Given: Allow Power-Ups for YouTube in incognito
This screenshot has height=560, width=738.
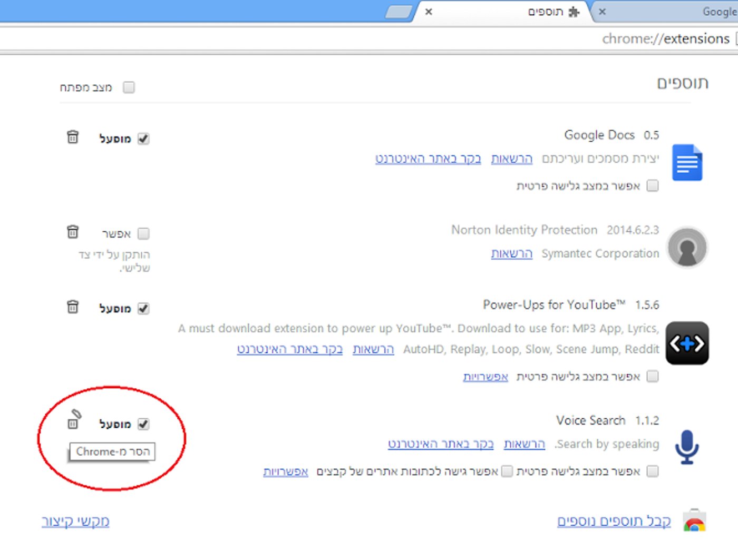Looking at the screenshot, I should 653,377.
